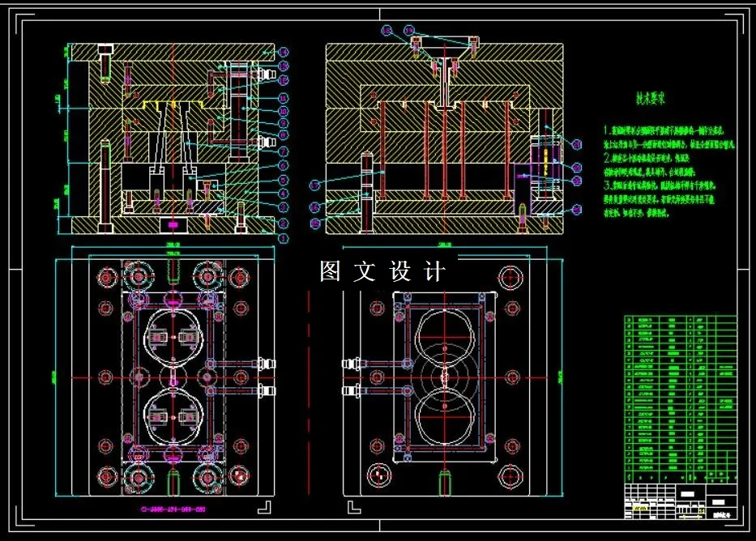Click part balloon number 17
This screenshot has width=756, height=541.
[315, 185]
